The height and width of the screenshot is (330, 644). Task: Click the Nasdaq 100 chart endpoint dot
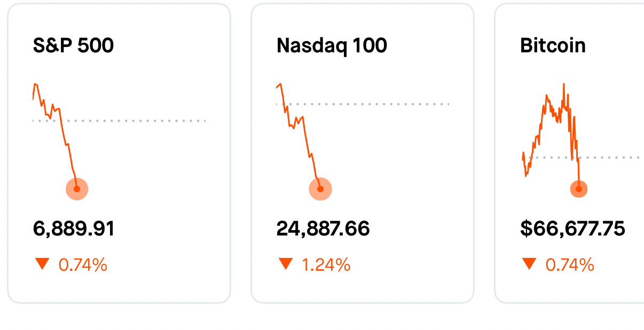click(x=320, y=189)
